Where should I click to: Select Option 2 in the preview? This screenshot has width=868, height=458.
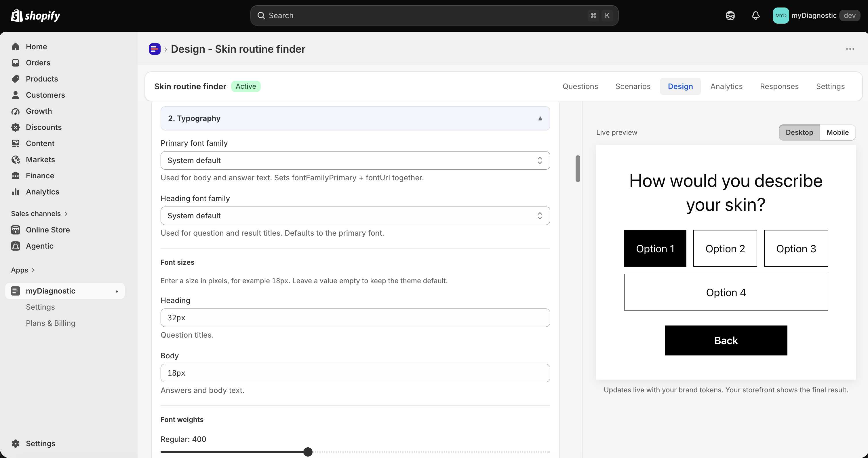pyautogui.click(x=725, y=248)
